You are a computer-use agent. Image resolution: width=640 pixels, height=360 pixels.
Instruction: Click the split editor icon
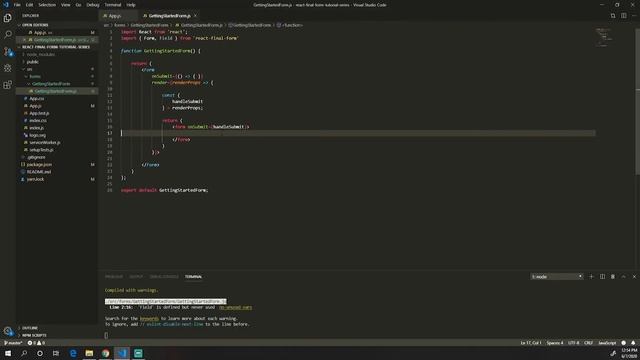(624, 16)
